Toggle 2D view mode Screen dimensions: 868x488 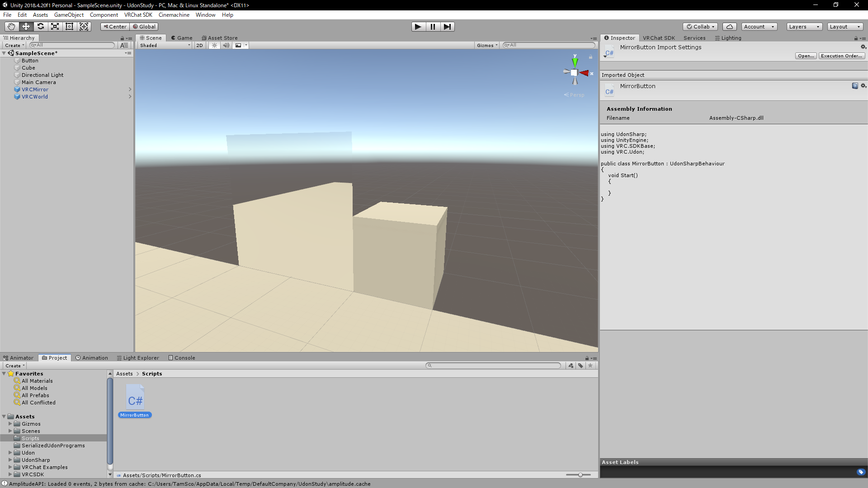pos(199,45)
